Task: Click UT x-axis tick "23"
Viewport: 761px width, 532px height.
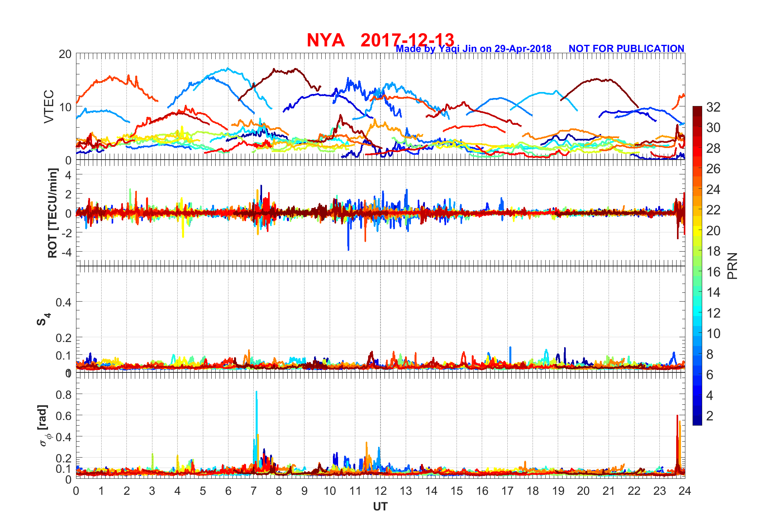Action: click(659, 491)
